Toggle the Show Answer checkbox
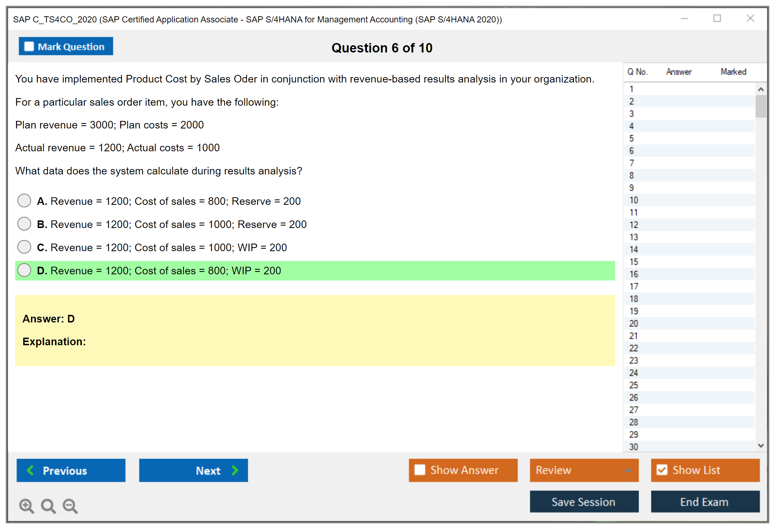The height and width of the screenshot is (532, 778). coord(420,470)
